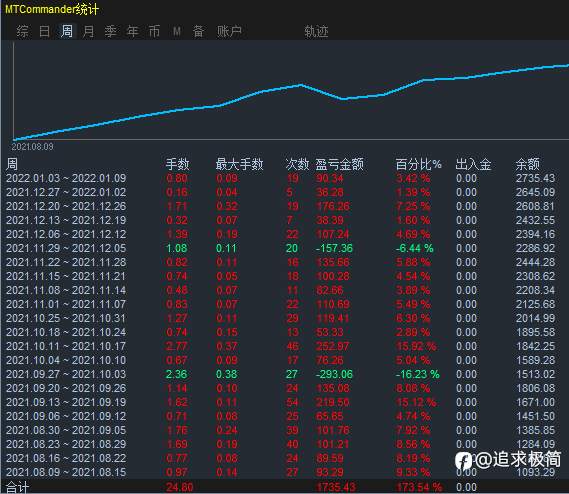
Task: Open the M tab
Action: [x=177, y=31]
